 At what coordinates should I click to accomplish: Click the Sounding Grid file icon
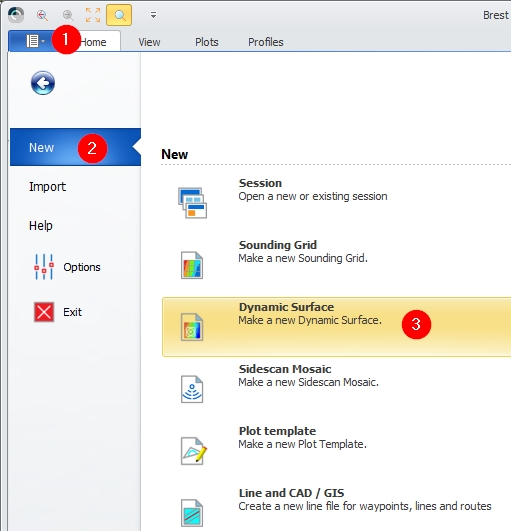coord(192,265)
